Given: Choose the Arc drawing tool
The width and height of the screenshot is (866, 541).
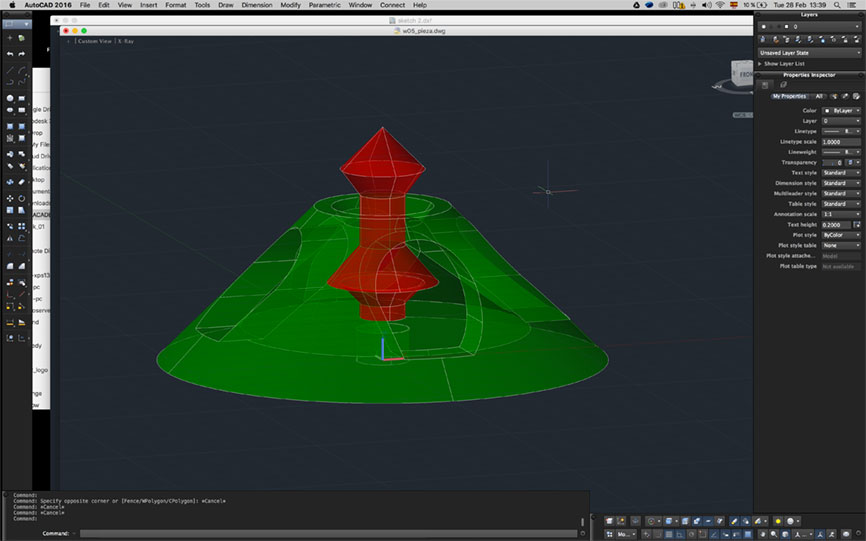Looking at the screenshot, I should [22, 70].
